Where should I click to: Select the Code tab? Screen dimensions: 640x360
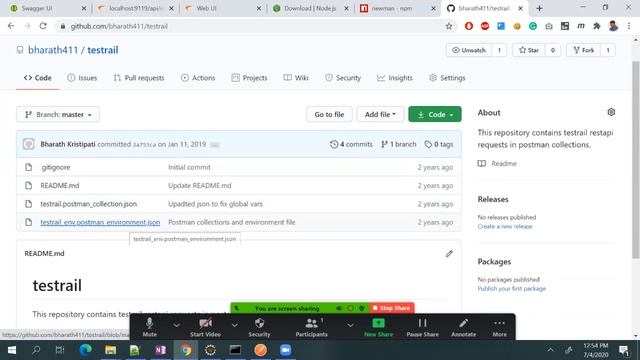38,78
